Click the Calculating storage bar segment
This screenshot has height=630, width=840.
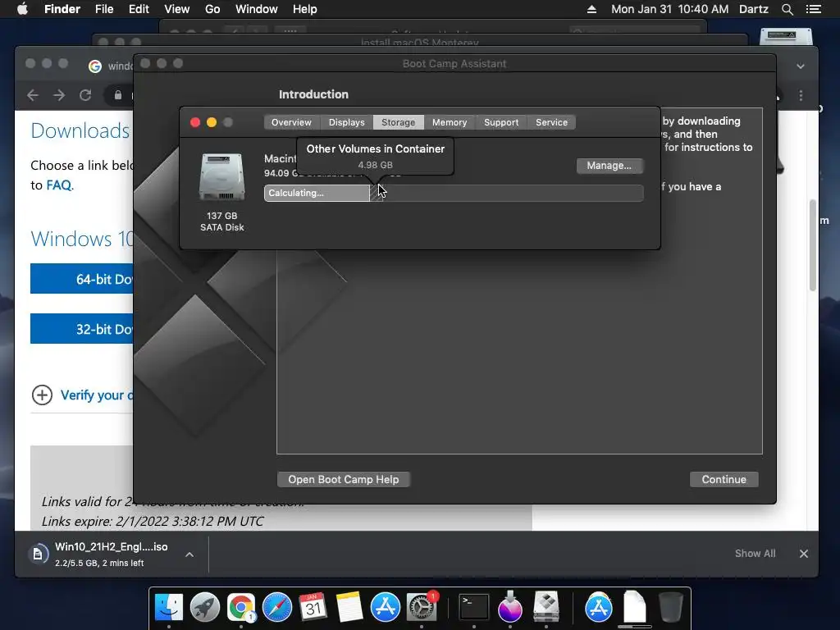point(317,193)
